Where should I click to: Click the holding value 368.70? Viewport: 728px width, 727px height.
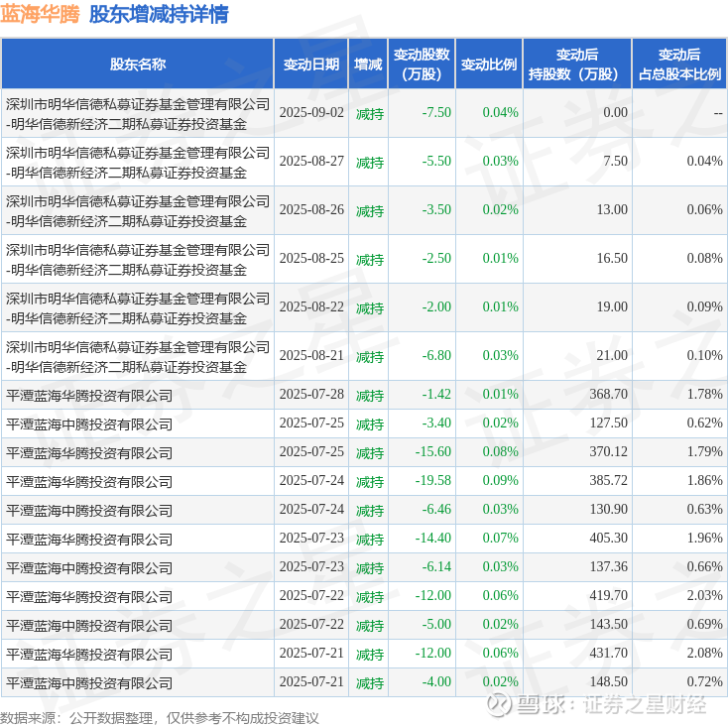click(x=609, y=394)
